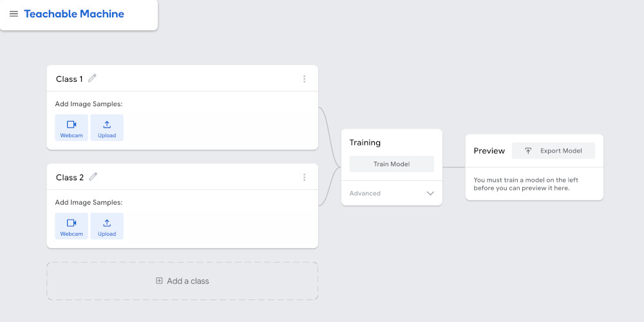
Task: Open the Teachable Machine title link
Action: 74,14
